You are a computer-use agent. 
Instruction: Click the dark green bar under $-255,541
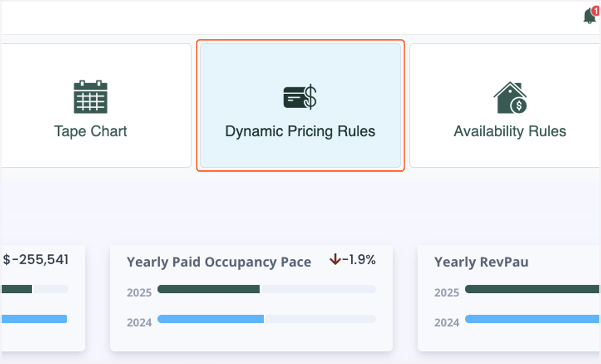(x=17, y=289)
